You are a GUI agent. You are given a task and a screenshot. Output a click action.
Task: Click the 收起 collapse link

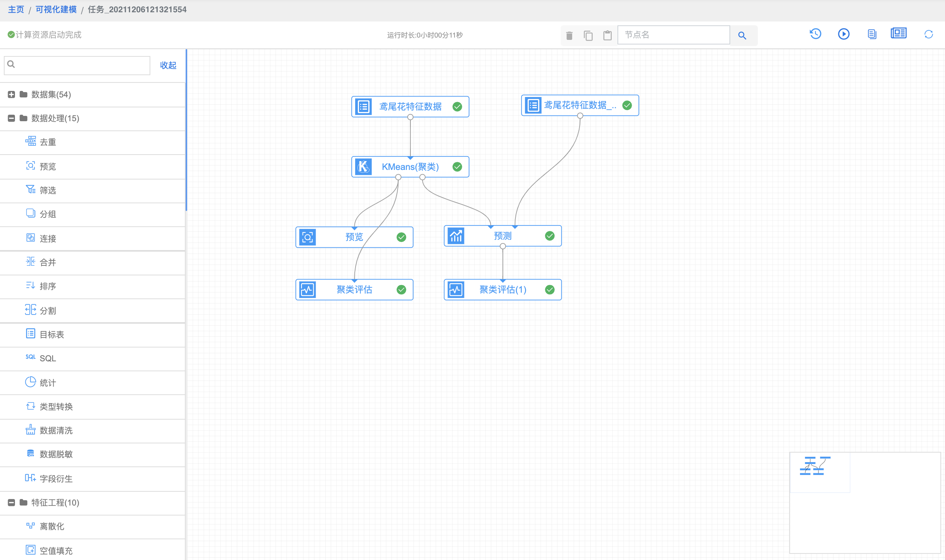(x=168, y=65)
